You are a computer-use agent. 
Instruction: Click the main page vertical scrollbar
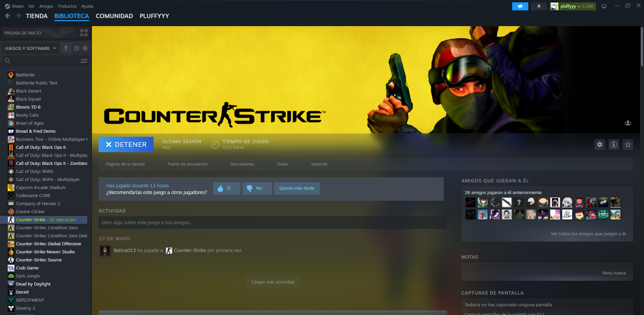click(642, 47)
